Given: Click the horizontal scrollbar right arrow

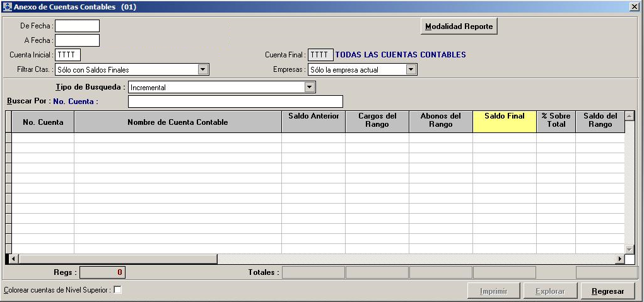Looking at the screenshot, I should coord(619,259).
